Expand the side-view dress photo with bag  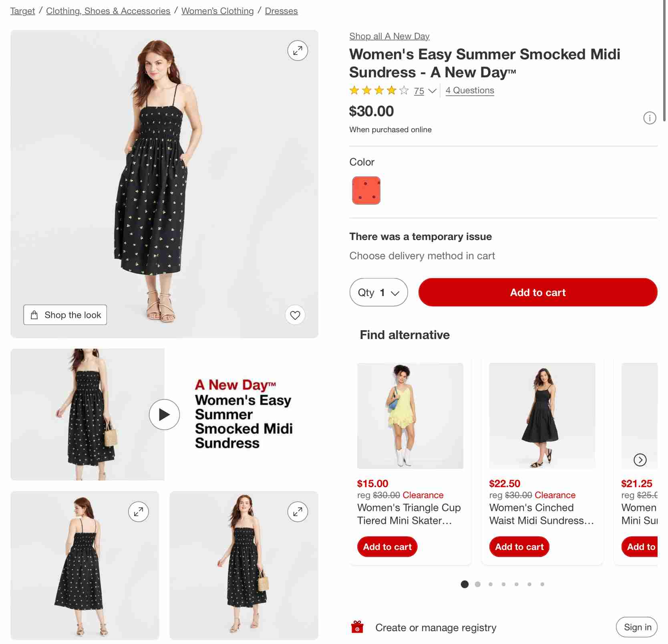click(298, 512)
